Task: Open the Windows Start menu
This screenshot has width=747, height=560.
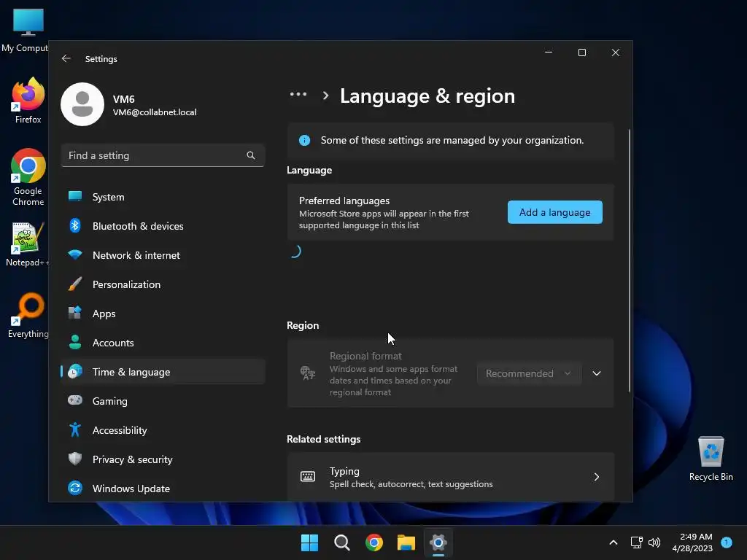Action: coord(309,542)
